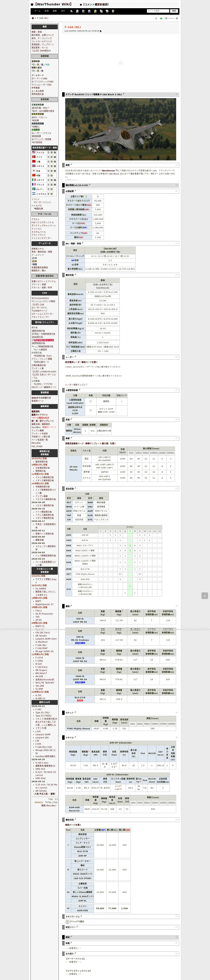Open the 海 link in the イギリス row

[55, 166]
